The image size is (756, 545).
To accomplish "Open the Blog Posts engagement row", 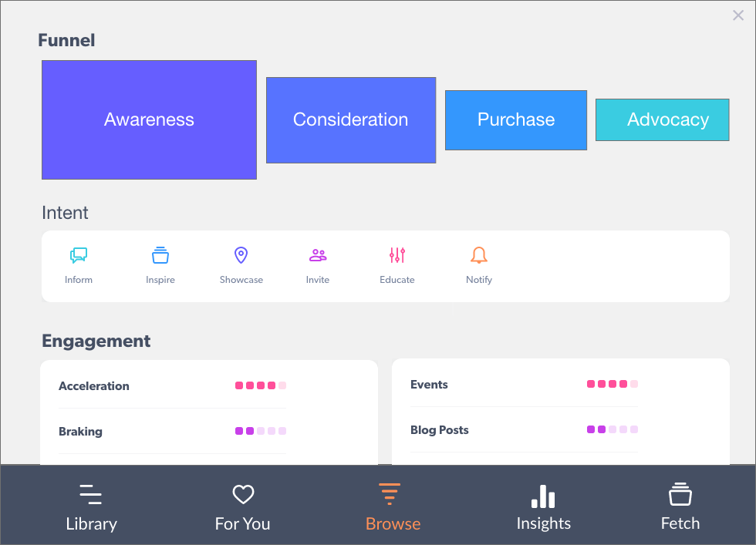I will (x=439, y=430).
